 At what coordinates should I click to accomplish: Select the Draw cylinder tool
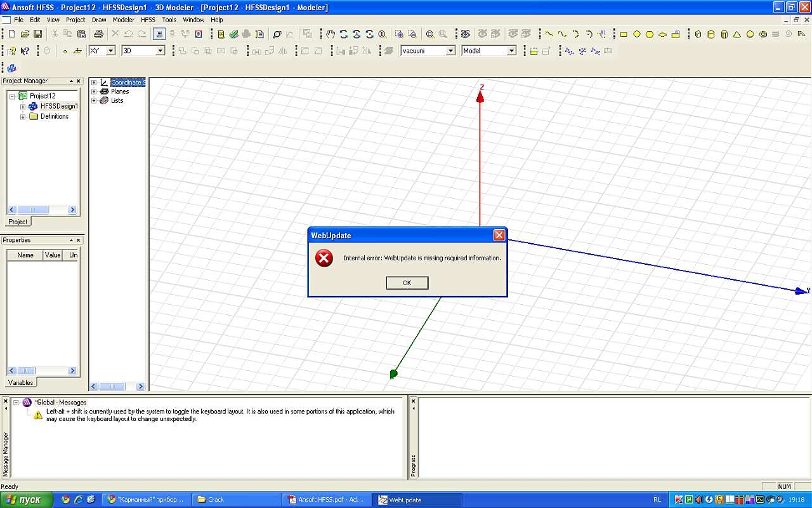pyautogui.click(x=711, y=34)
